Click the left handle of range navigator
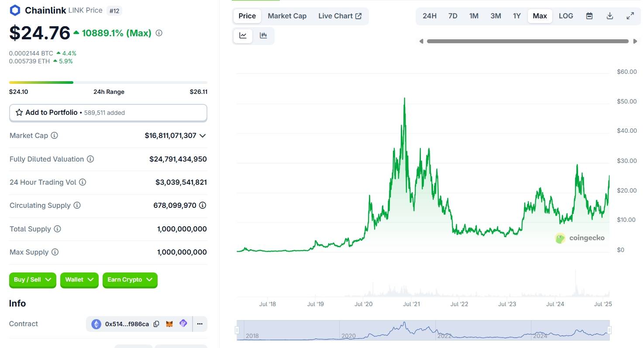 tap(238, 330)
